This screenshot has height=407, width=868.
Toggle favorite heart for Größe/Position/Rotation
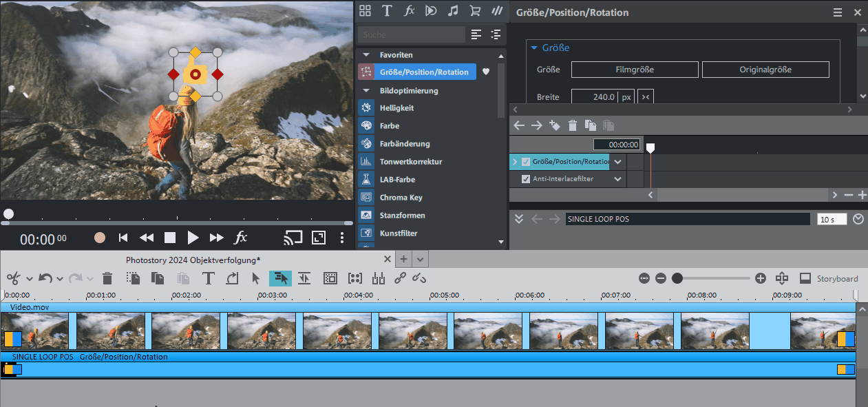tap(485, 72)
